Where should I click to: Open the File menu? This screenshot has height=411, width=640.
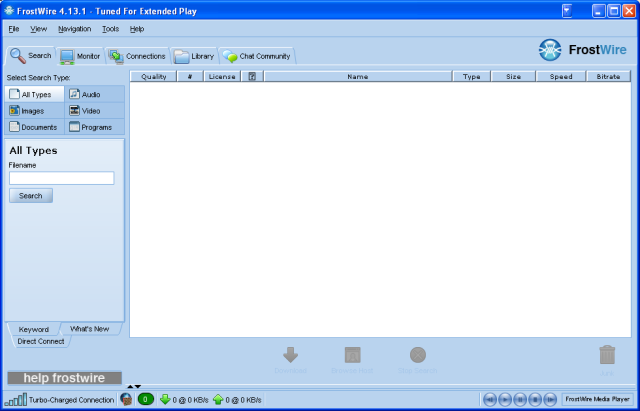click(x=14, y=29)
